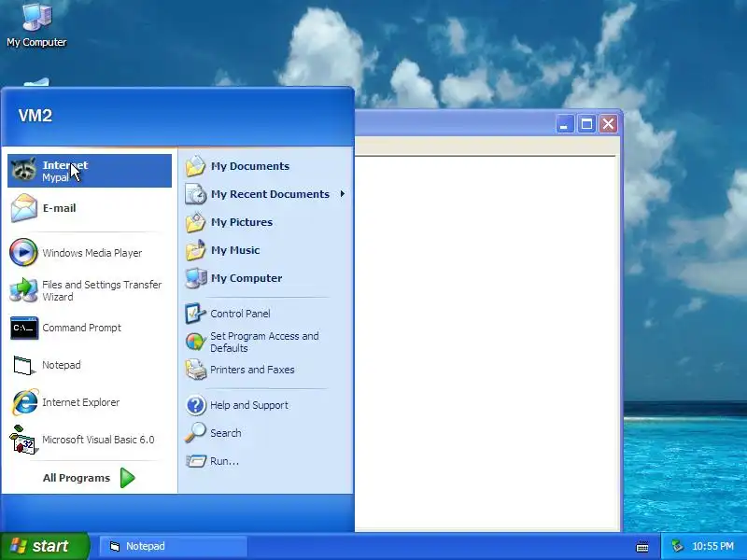Open the Mypal raccoon Internet icon

coord(24,170)
